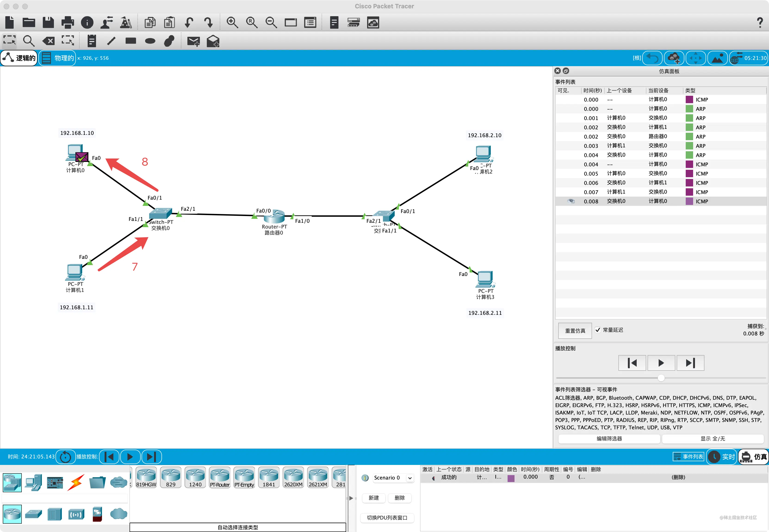Switch to the 物理的 physical workspace tab
Image resolution: width=769 pixels, height=532 pixels.
(x=57, y=58)
